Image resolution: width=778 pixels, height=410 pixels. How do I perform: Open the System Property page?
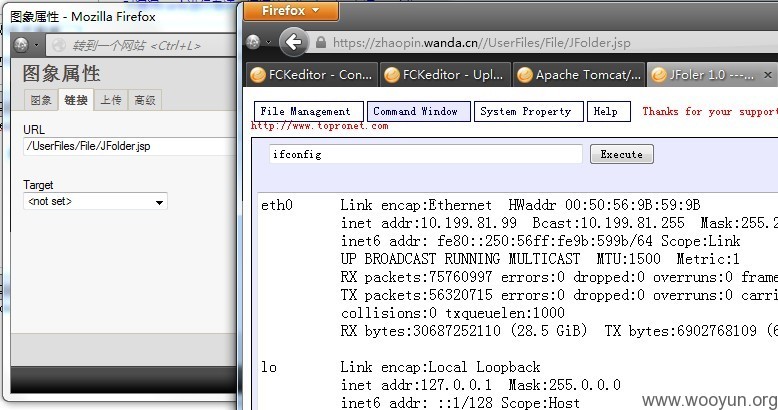(x=528, y=111)
